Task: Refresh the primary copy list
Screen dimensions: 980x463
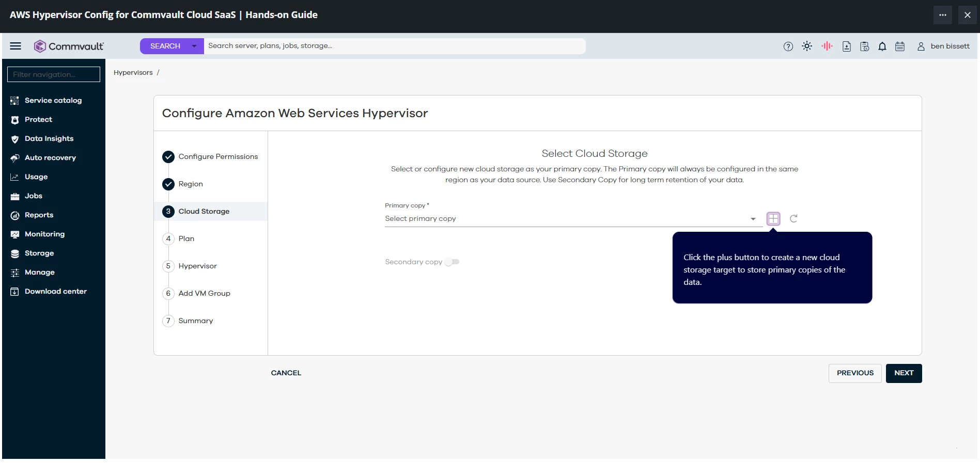Action: 794,219
